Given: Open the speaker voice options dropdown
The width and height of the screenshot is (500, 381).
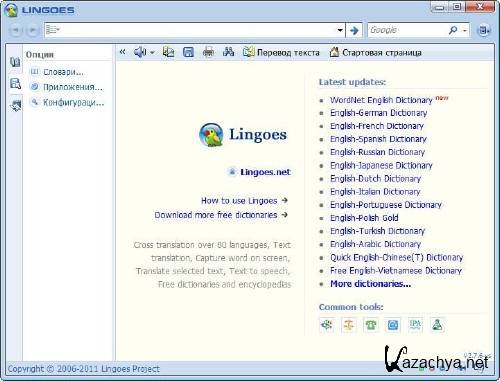Looking at the screenshot, I should (152, 53).
